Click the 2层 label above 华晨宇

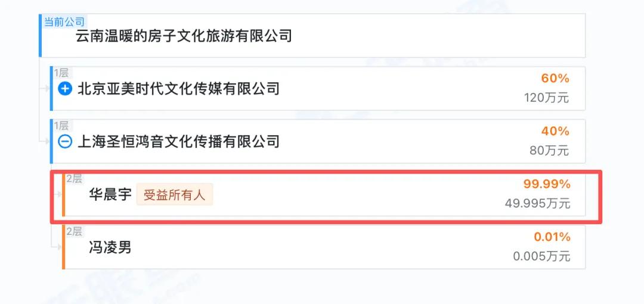[74, 179]
